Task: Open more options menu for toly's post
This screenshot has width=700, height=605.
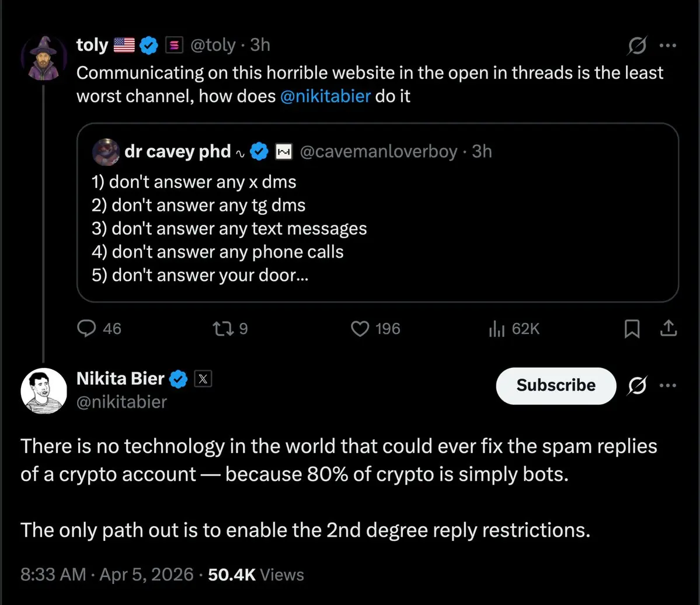Action: (667, 46)
